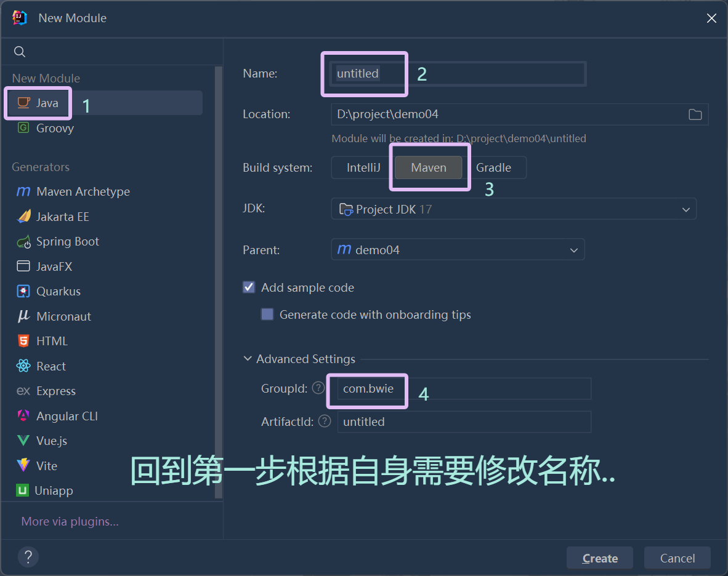Viewport: 728px width, 576px height.
Task: Click the JavaFX icon
Action: click(x=23, y=266)
